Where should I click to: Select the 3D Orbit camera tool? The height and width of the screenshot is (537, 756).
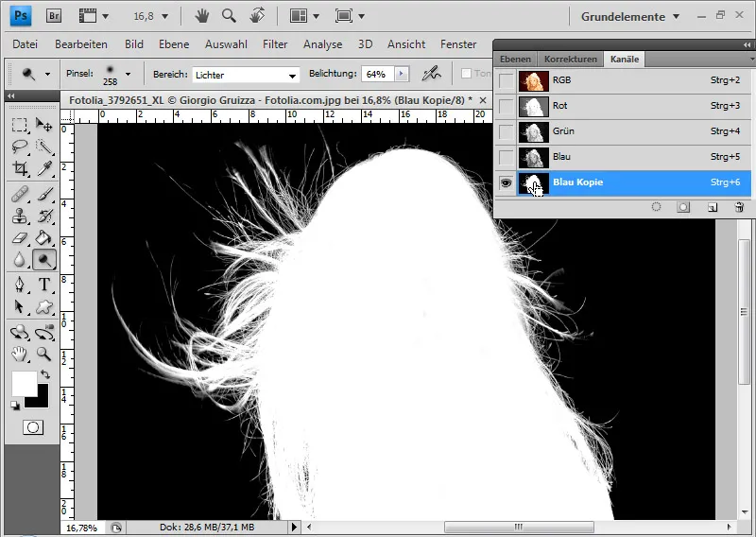43,332
